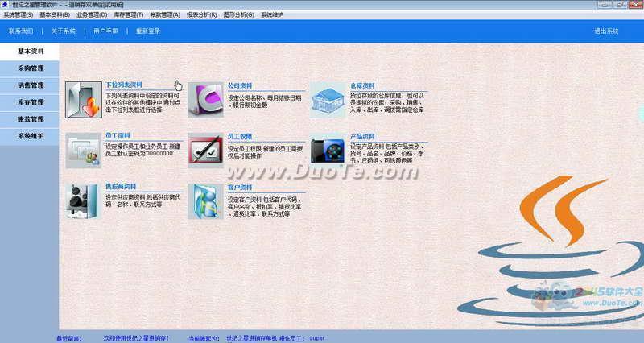The width and height of the screenshot is (644, 343).
Task: Open the 系统管理(S) menu
Action: [x=19, y=14]
